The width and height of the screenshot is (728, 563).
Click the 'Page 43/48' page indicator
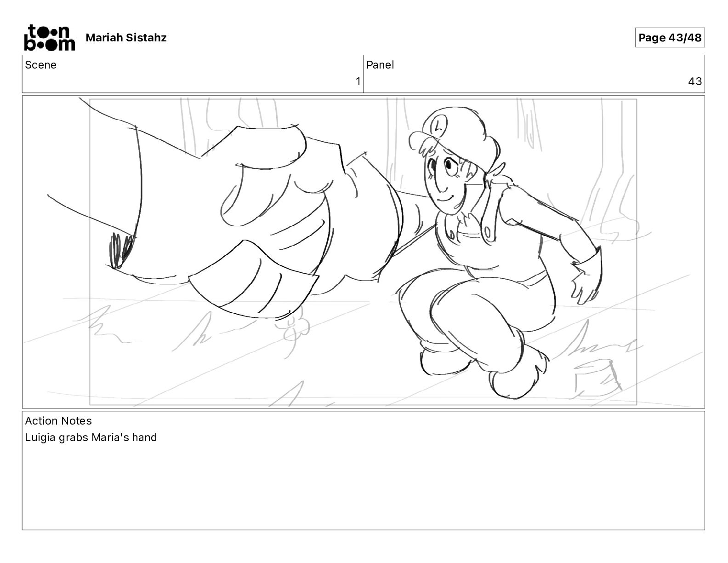pyautogui.click(x=670, y=38)
